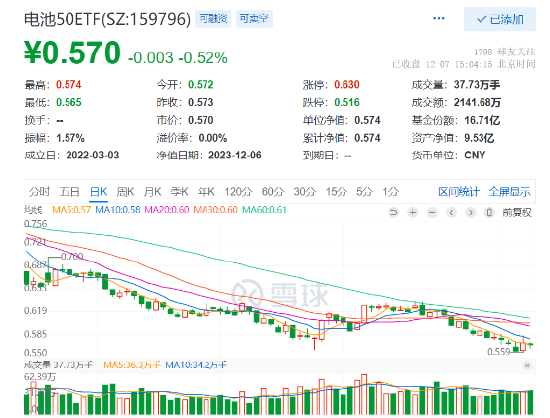Image resolution: width=550 pixels, height=418 pixels.
Task: Click the 可融资 tag
Action: tap(213, 19)
